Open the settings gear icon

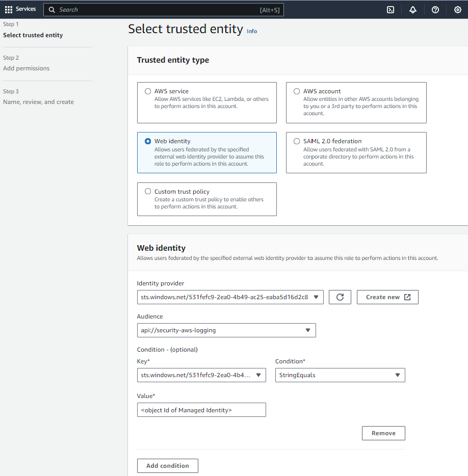coord(458,10)
